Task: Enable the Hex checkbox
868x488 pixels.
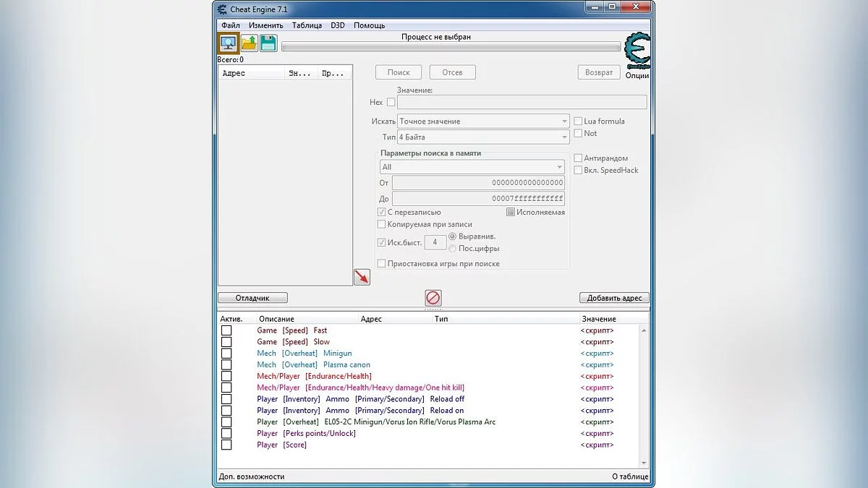Action: coord(391,103)
